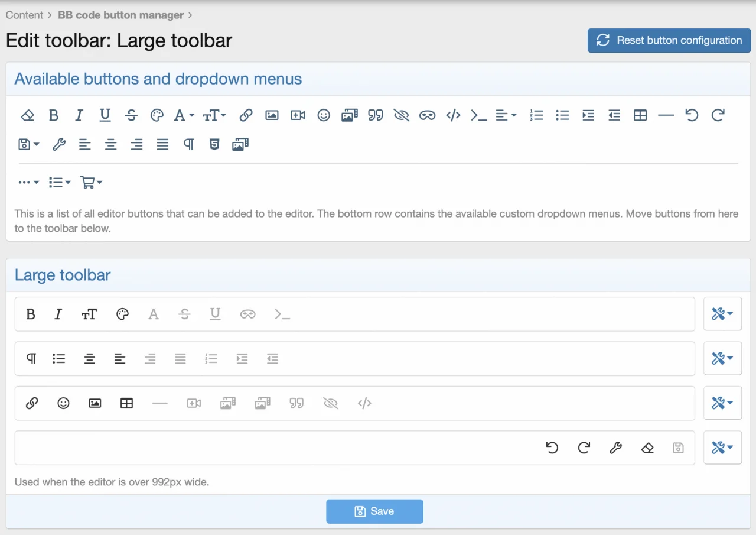Click greyed quote icon in Large toolbar
Image resolution: width=756 pixels, height=535 pixels.
click(x=296, y=403)
